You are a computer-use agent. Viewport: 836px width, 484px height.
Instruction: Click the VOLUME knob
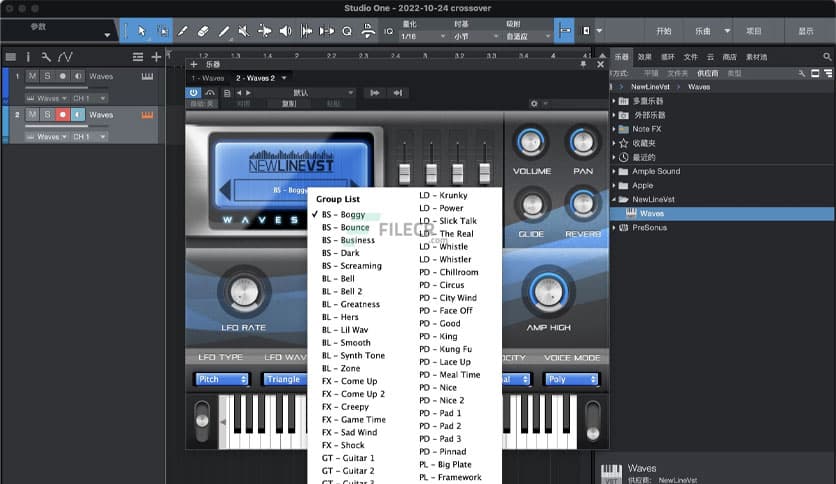[x=531, y=143]
